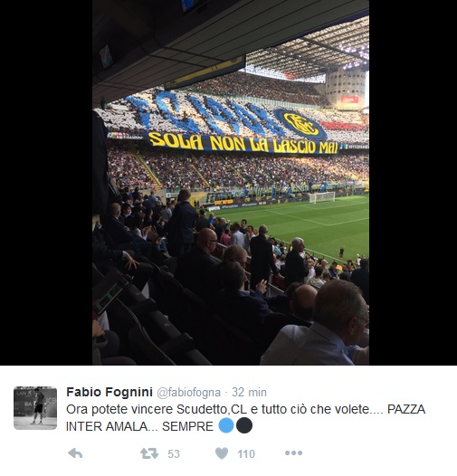The width and height of the screenshot is (457, 476).
Task: Click the white goal on the pitch
Action: (322, 197)
